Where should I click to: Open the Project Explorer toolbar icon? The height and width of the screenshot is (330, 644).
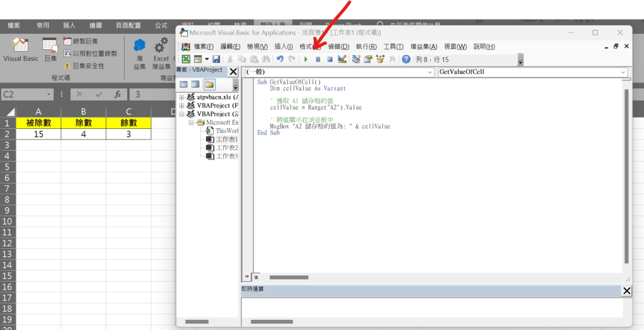356,59
